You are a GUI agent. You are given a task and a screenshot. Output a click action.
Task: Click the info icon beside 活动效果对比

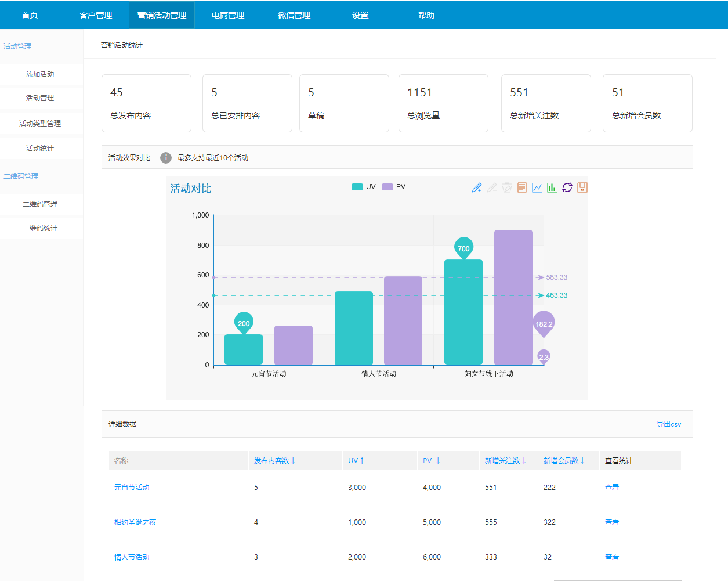click(166, 158)
